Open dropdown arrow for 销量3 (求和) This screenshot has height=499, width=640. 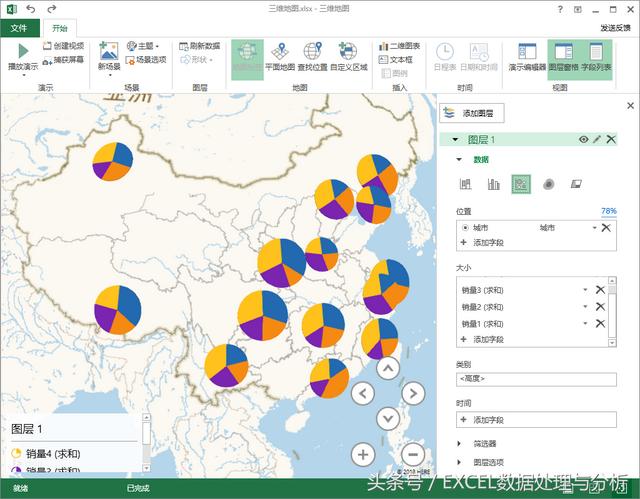pos(585,290)
